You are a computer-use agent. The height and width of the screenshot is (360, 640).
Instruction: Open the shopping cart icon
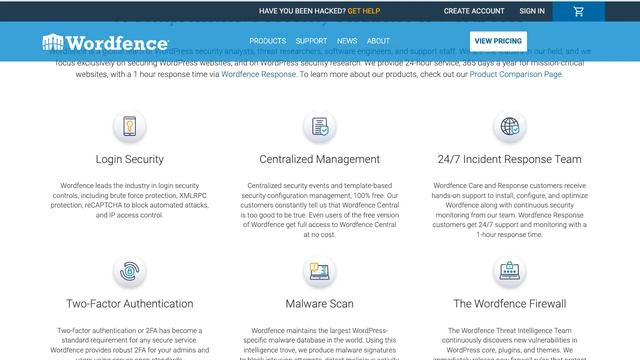[x=578, y=11]
